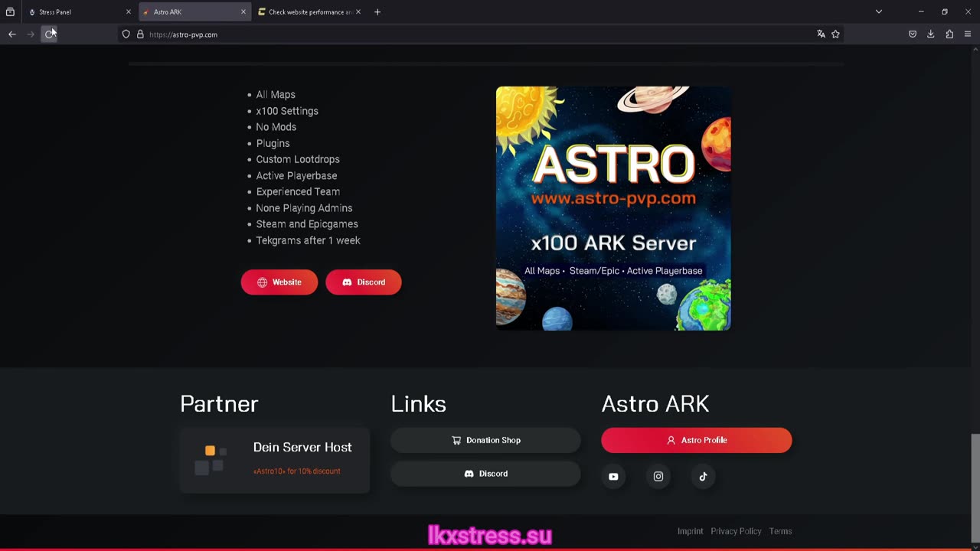Open the Discord link under Links
The width and height of the screenshot is (980, 551).
pyautogui.click(x=485, y=474)
